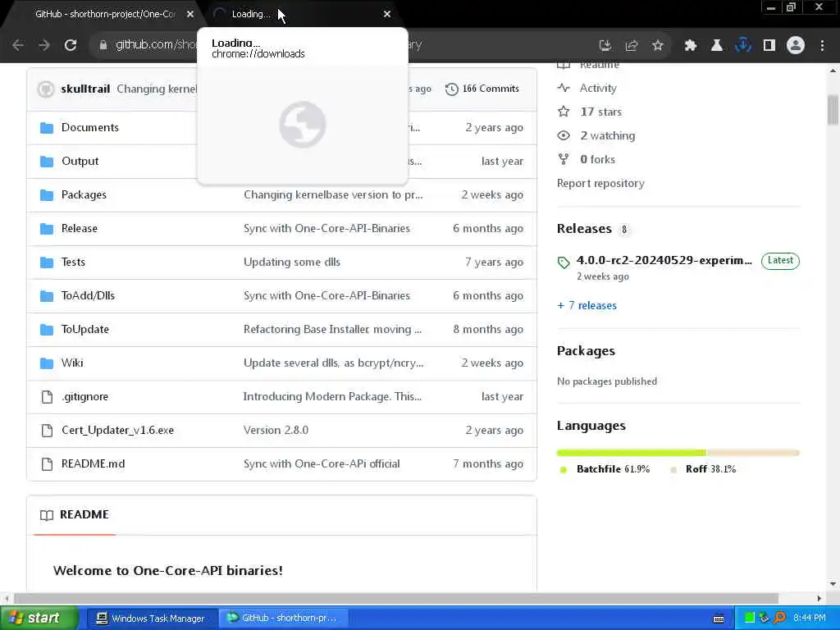Click folder icon beside Documents
The image size is (840, 630).
point(47,127)
